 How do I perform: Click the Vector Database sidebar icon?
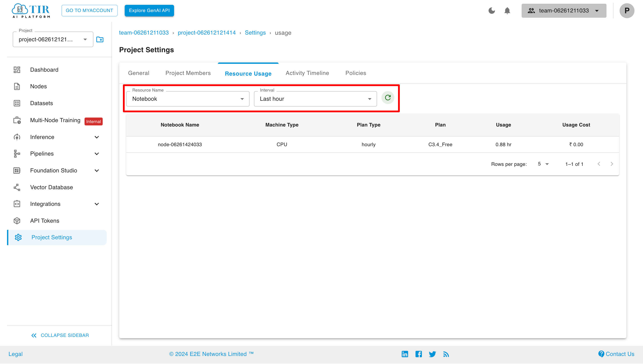17,187
